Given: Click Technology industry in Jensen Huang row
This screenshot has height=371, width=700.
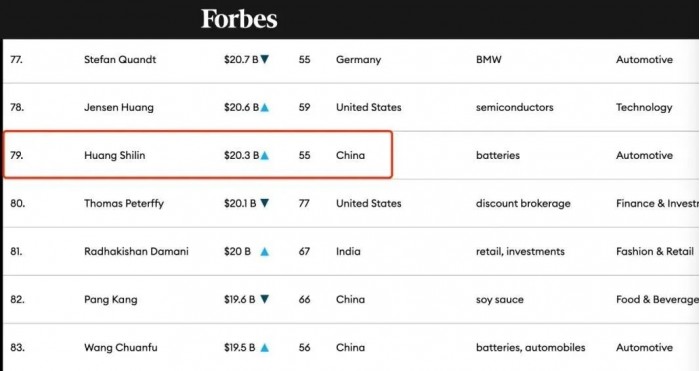Looking at the screenshot, I should pyautogui.click(x=644, y=108).
